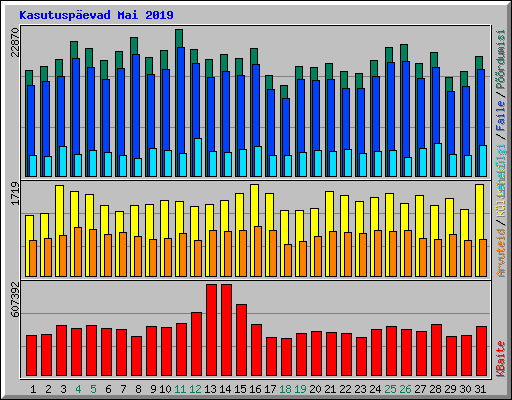Image resolution: width=512 pixels, height=400 pixels.
Task: Select the day 31 label on the x-axis
Action: (480, 389)
